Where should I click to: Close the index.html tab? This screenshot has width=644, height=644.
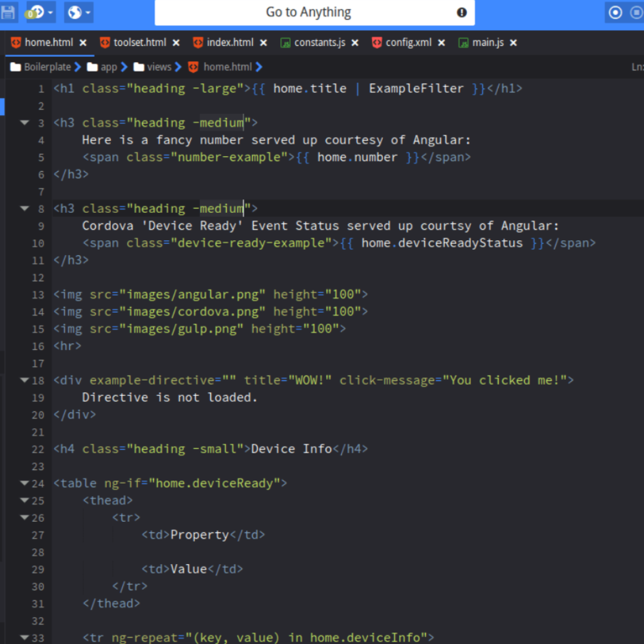click(264, 43)
